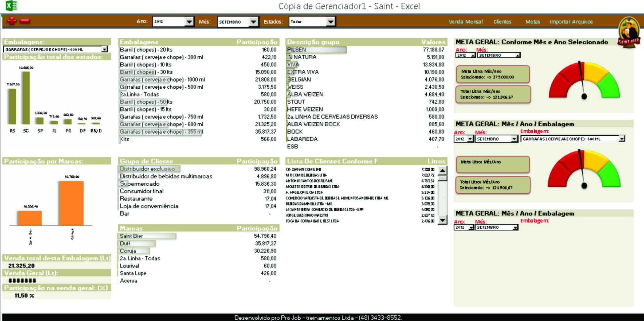Click Importar Arquivos link
Viewport: 644px width, 321px height.
tap(571, 22)
